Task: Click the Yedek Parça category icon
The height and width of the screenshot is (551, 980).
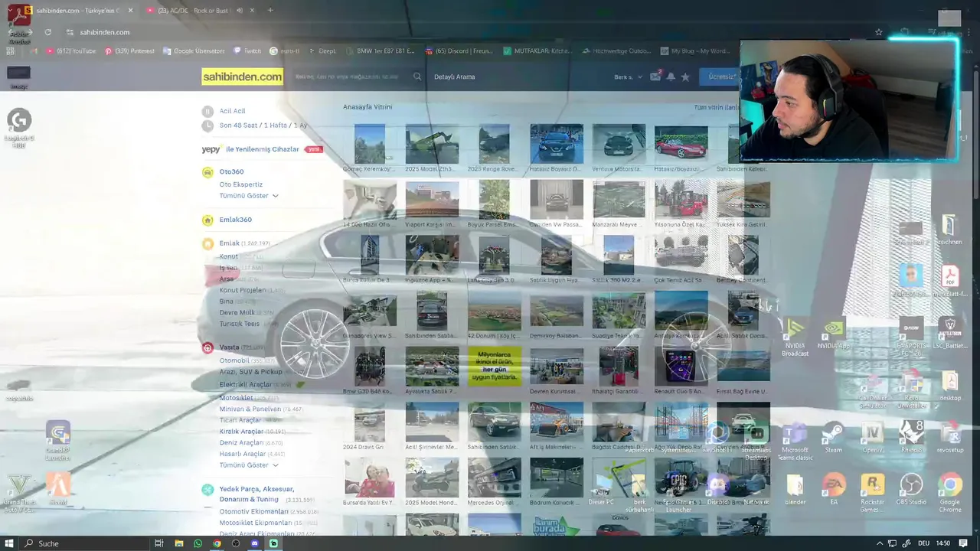Action: 207,490
